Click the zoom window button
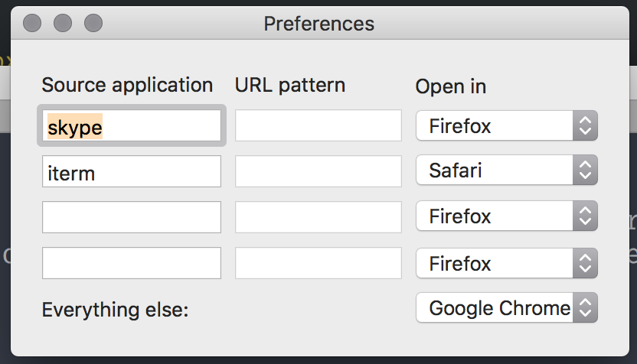The image size is (637, 364). [93, 24]
